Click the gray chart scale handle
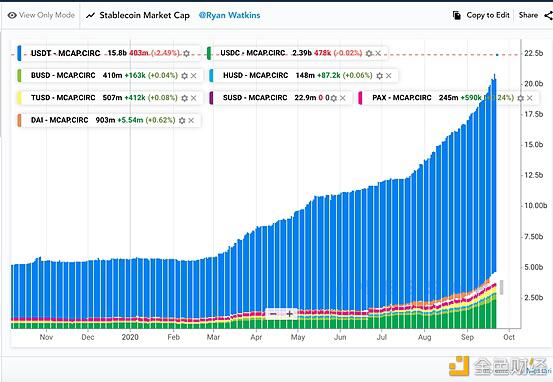Viewport: 553px width, 382px height. click(x=502, y=287)
